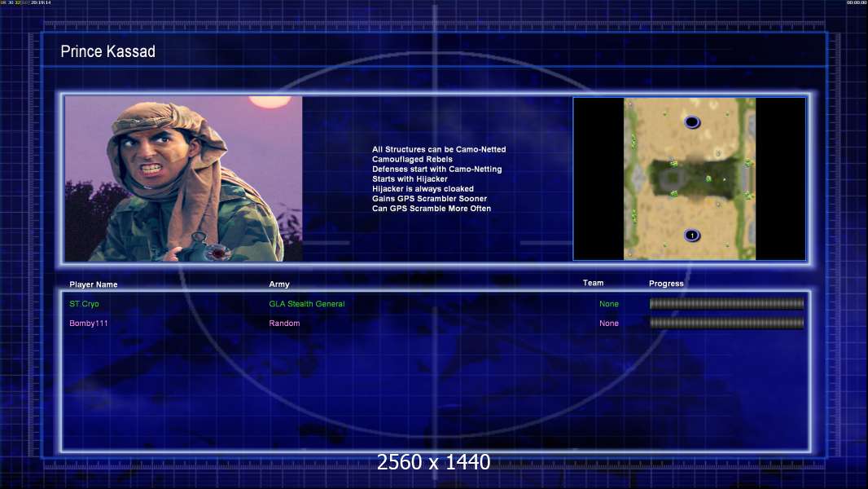Click "Can GPS Scramble More Often" line

[x=432, y=209]
